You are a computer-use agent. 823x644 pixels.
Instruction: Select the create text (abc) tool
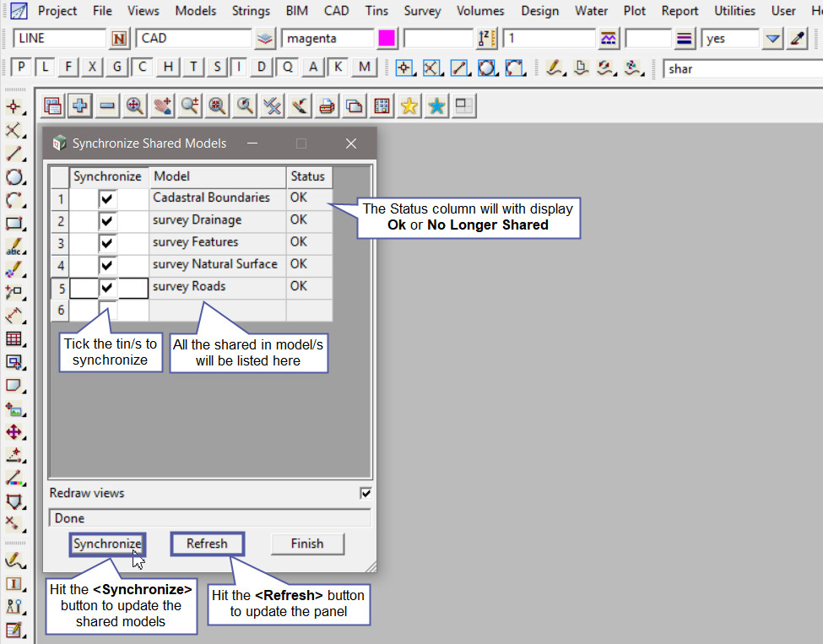pos(14,247)
